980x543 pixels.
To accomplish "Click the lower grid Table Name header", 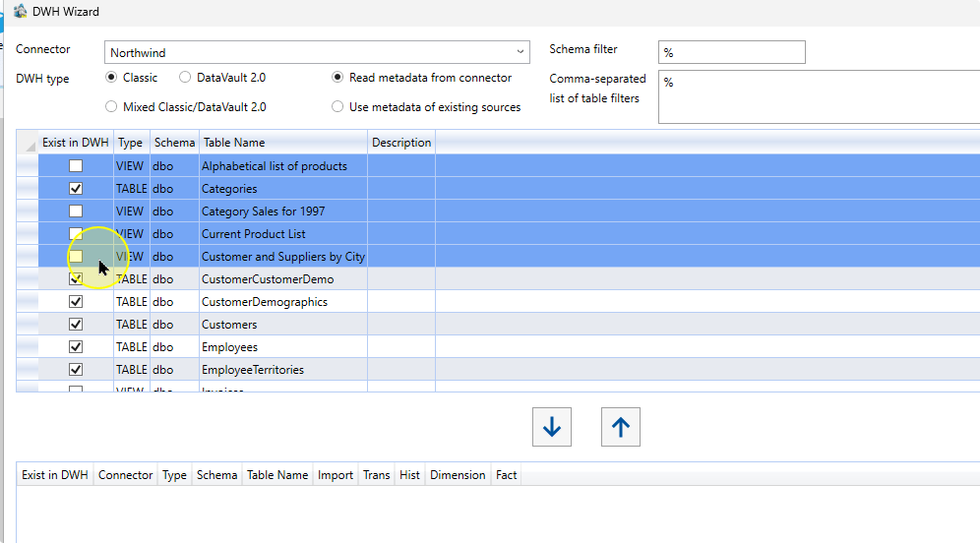I will (x=277, y=475).
